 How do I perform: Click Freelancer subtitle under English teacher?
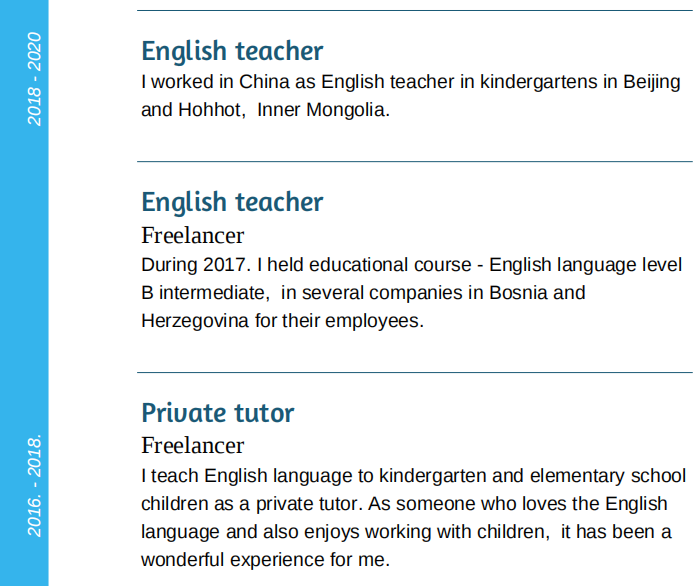click(192, 236)
